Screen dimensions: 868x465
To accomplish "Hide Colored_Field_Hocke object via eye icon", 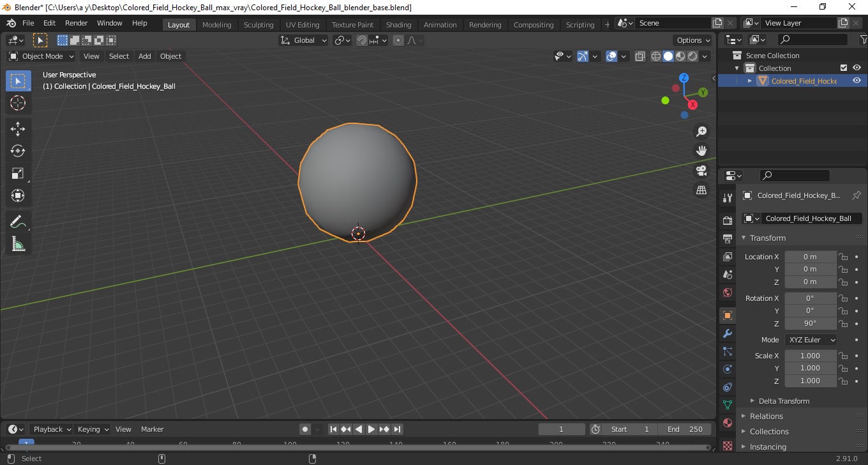I will click(x=857, y=80).
